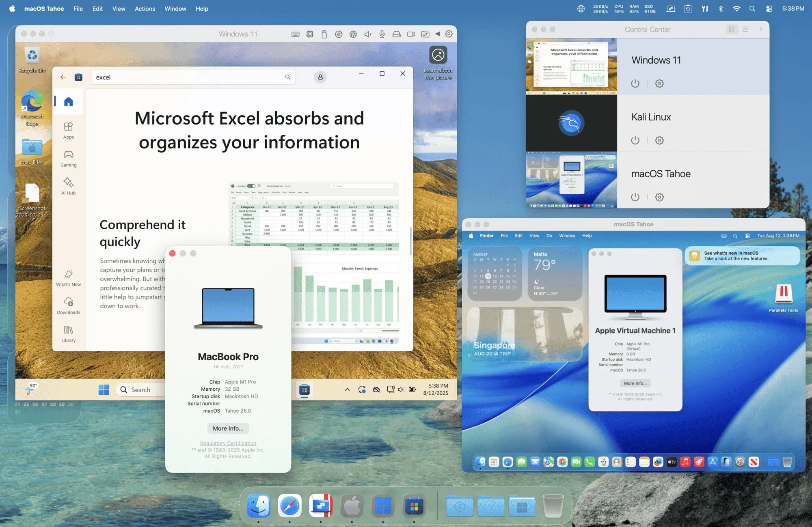Click More Info in the MacBook Pro about window
The image size is (812, 527).
(228, 428)
